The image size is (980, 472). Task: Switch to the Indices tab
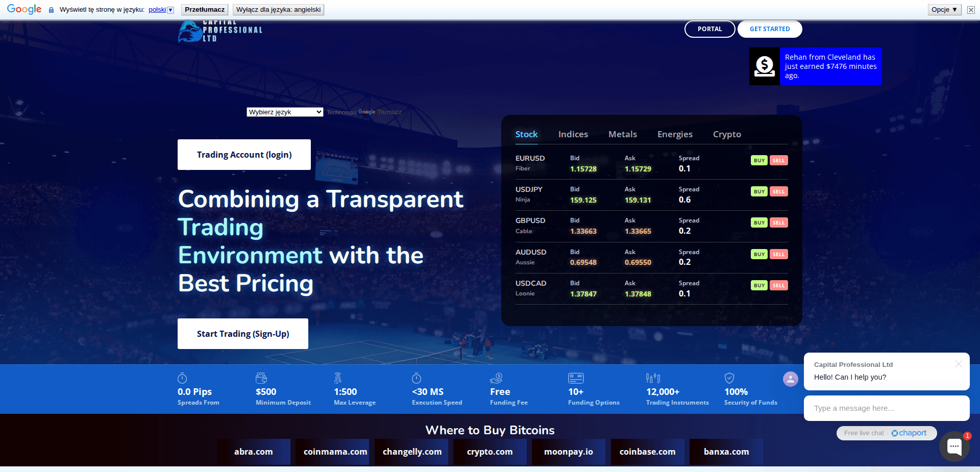(x=573, y=134)
